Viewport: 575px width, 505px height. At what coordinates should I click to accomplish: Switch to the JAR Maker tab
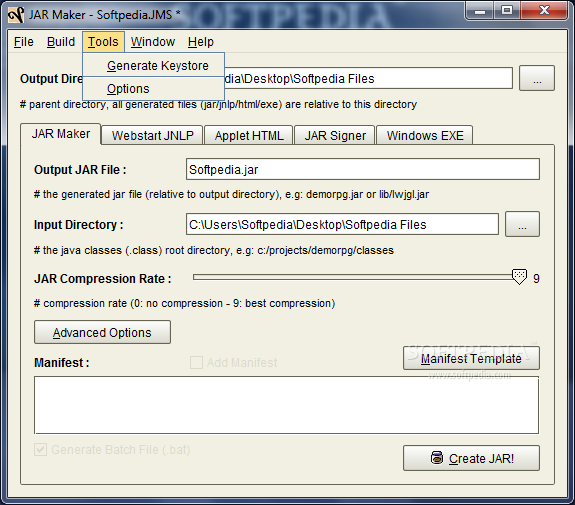(61, 134)
